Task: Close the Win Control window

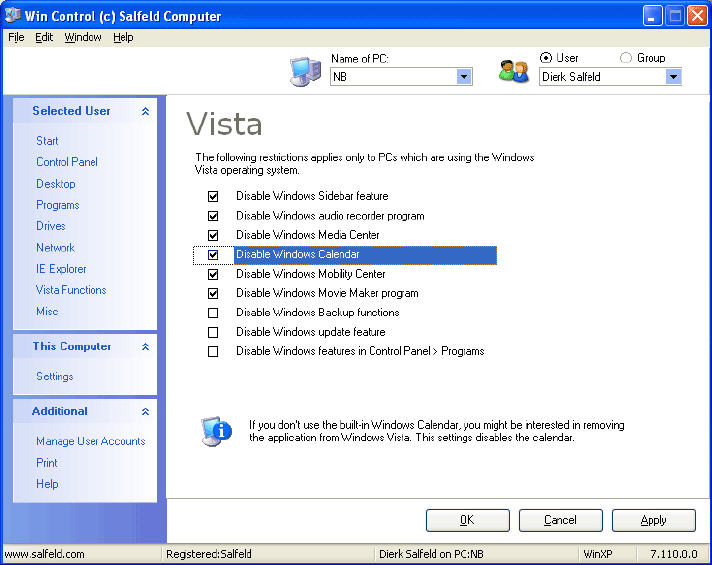Action: [x=697, y=16]
